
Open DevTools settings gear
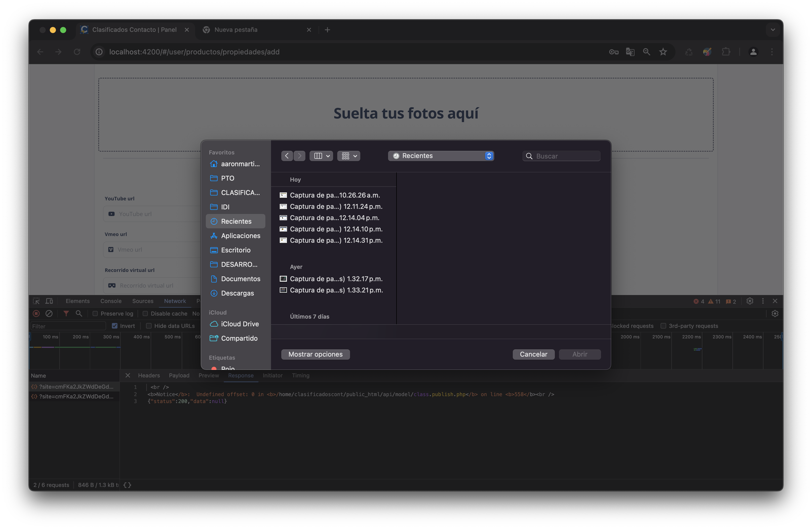750,301
